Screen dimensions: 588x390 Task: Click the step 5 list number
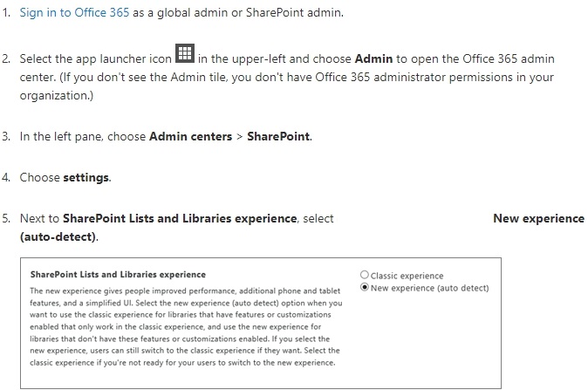[7, 218]
